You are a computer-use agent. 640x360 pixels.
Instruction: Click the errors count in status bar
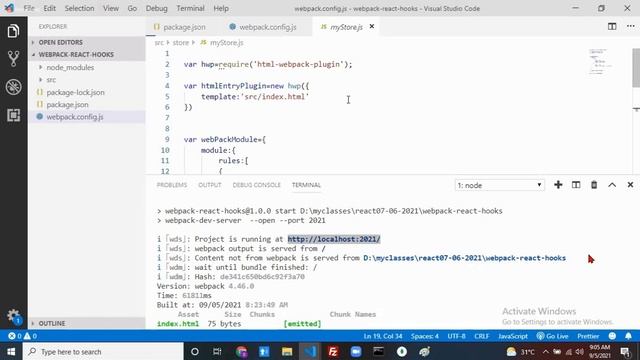tap(15, 336)
